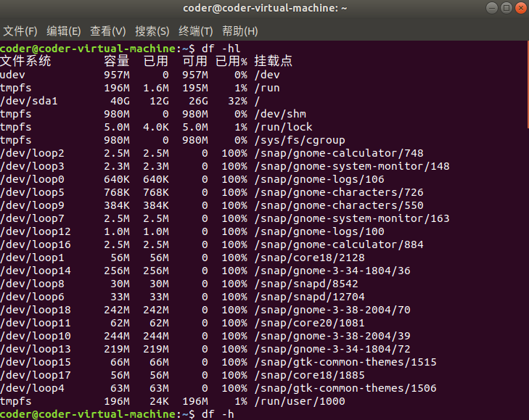This screenshot has width=529, height=420.
Task: Open the 搜索(S) menu
Action: (152, 31)
